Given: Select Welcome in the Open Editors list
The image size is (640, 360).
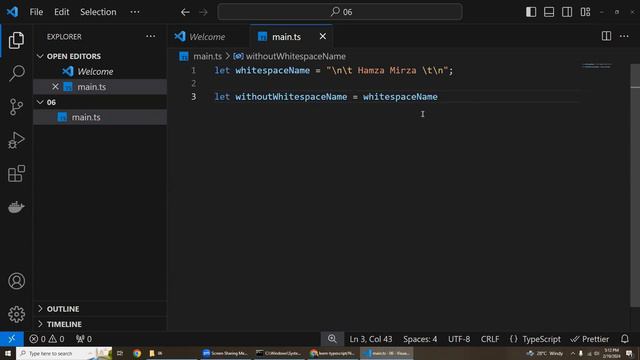Looking at the screenshot, I should [x=100, y=71].
